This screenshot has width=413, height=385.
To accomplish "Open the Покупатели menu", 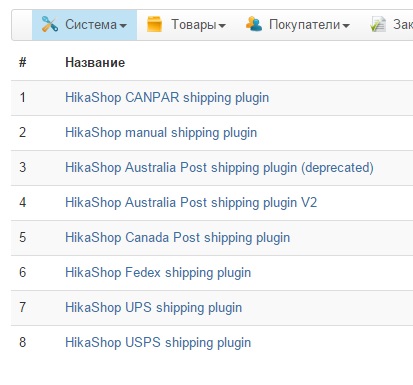I will (x=298, y=25).
